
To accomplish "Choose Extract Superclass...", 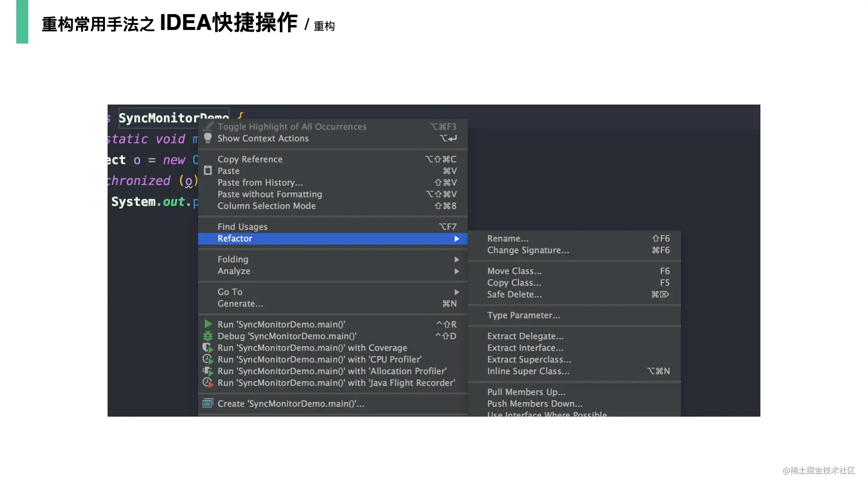I will tap(574, 360).
